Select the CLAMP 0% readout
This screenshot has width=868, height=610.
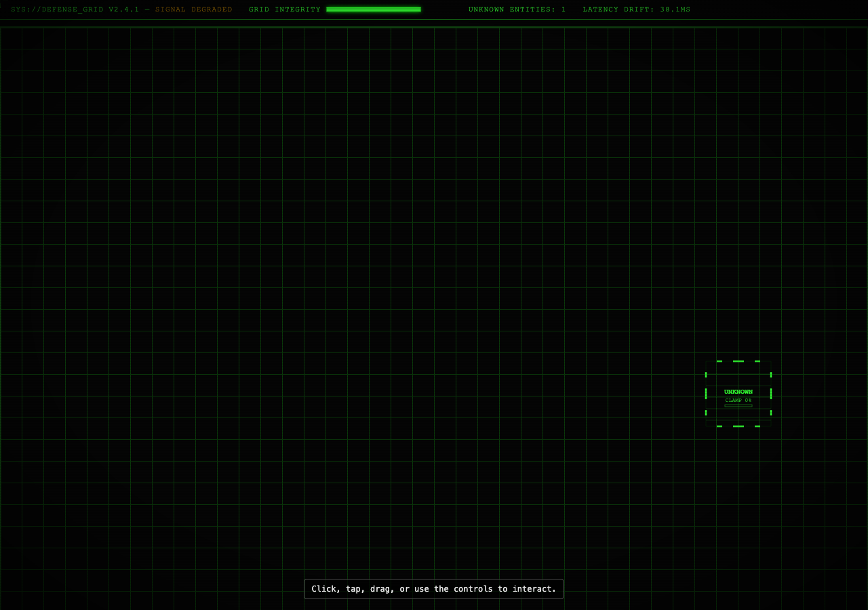(x=738, y=400)
